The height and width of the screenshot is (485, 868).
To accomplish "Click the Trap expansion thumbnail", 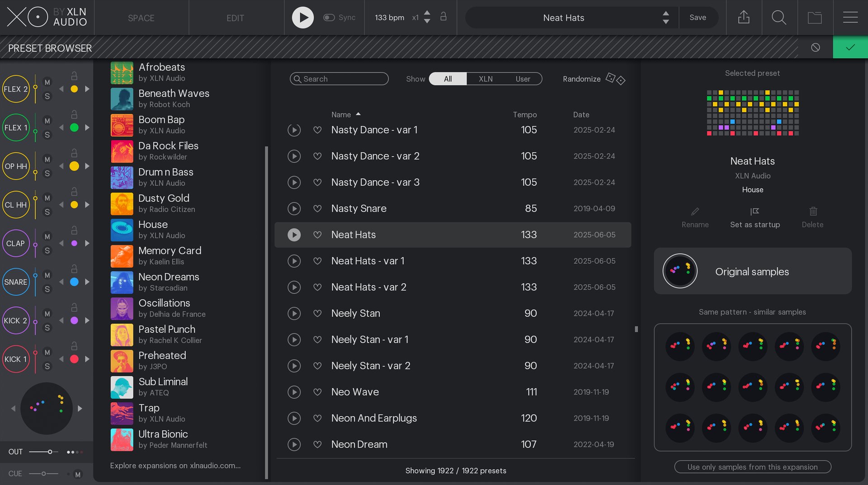I will (x=122, y=414).
